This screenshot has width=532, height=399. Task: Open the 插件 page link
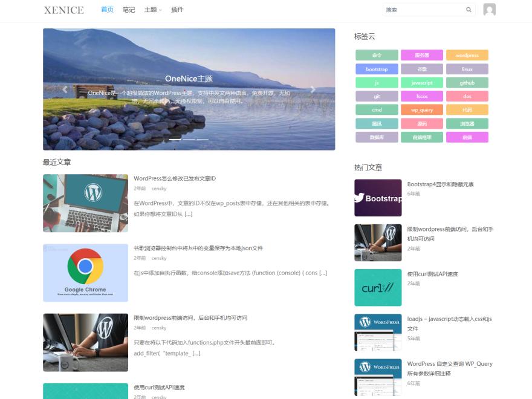(178, 10)
